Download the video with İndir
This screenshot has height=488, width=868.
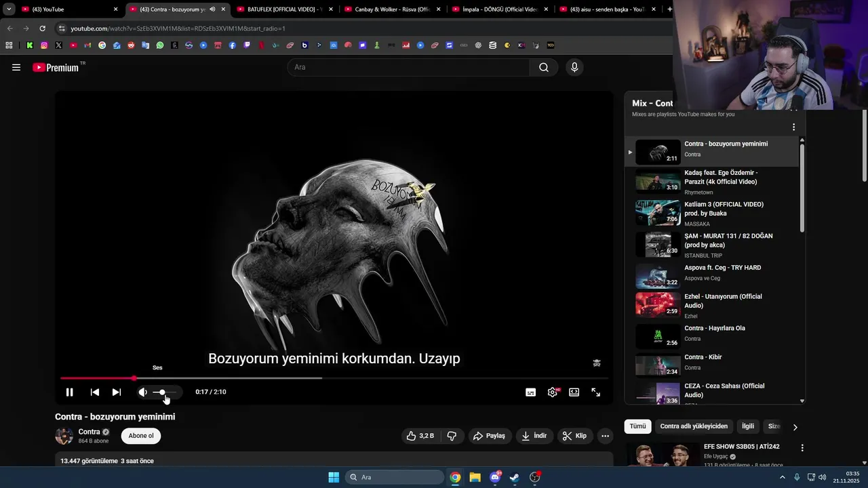pyautogui.click(x=534, y=436)
